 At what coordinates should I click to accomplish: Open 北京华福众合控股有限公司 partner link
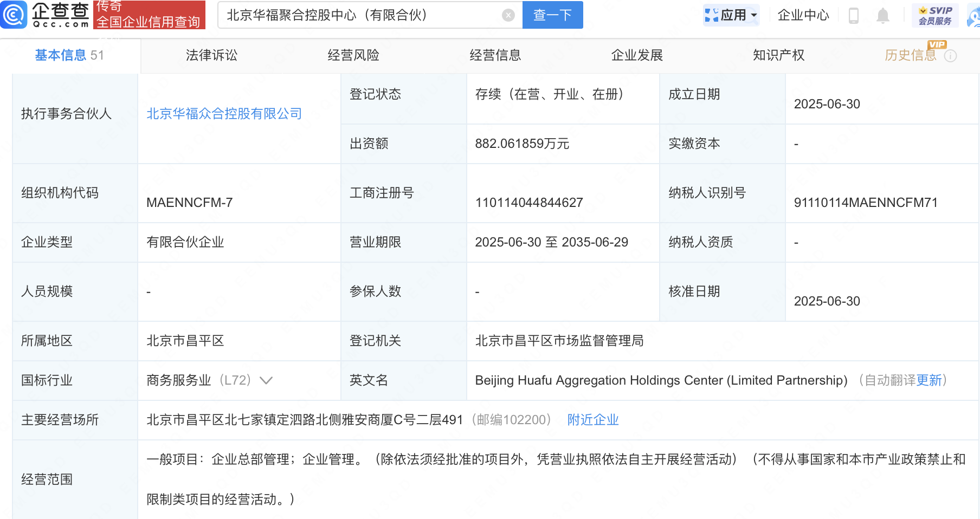224,113
